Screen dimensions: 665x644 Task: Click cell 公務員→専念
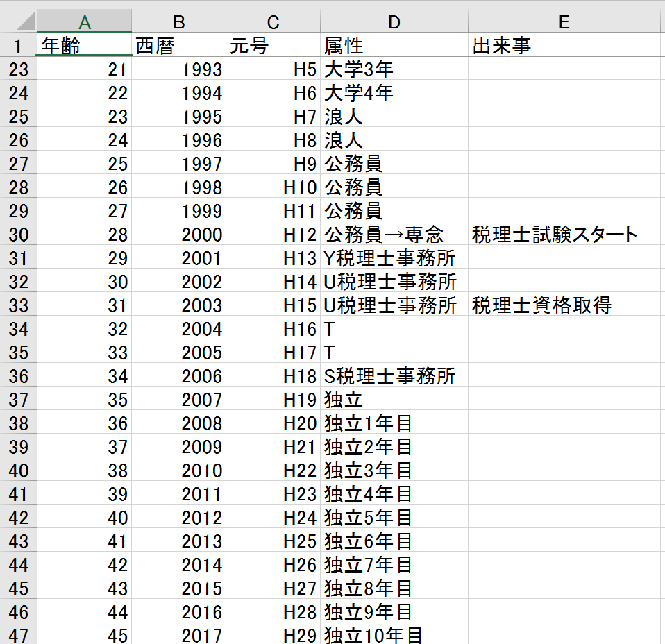(394, 234)
